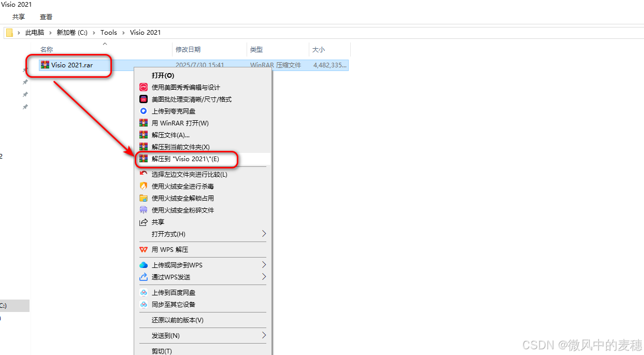Screen dimensions: 644x355
Task: Open the breadcrumb chevron after 新加卷 (C:)
Action: pos(94,32)
